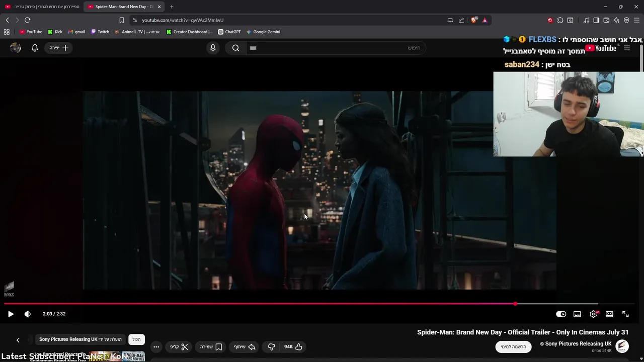
Task: Open the Brave VPN shield icon
Action: click(x=626, y=20)
